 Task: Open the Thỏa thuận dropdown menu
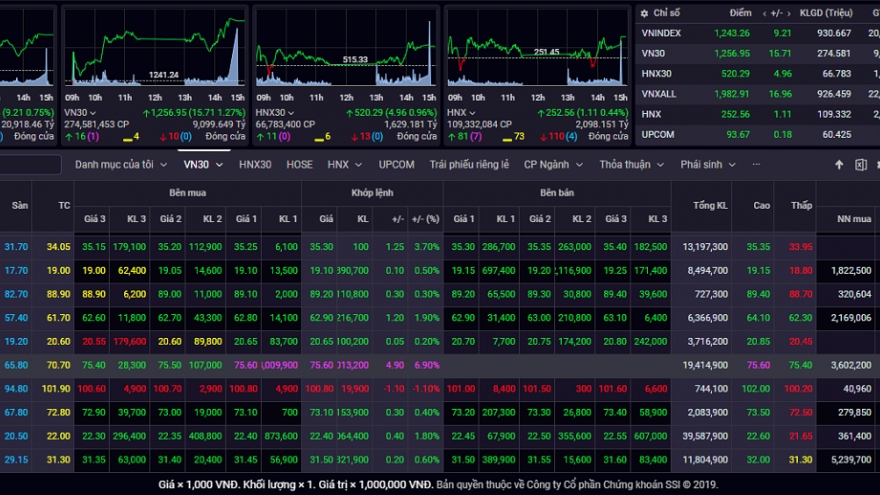click(630, 165)
